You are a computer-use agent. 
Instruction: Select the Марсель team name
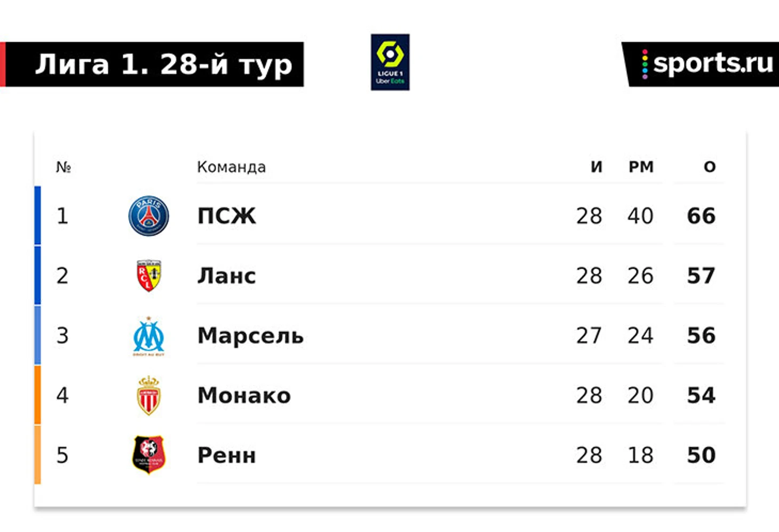tap(250, 336)
